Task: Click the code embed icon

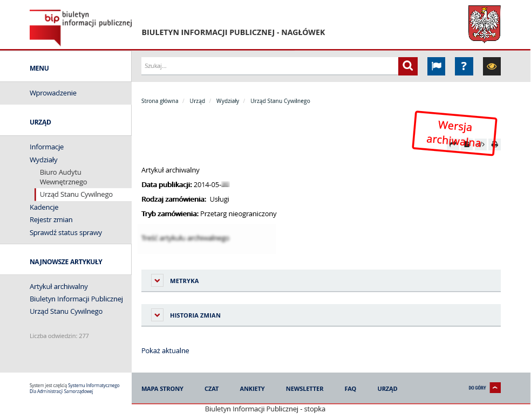Action: [481, 144]
